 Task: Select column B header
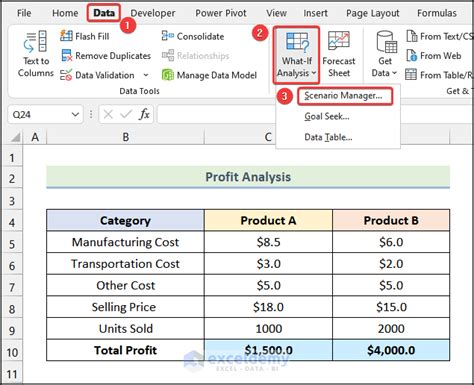pos(125,137)
